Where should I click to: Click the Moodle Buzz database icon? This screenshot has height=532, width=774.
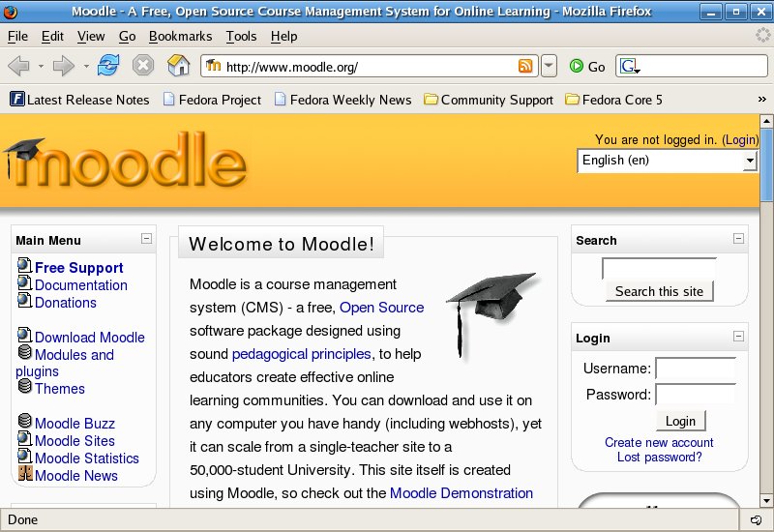tap(25, 421)
